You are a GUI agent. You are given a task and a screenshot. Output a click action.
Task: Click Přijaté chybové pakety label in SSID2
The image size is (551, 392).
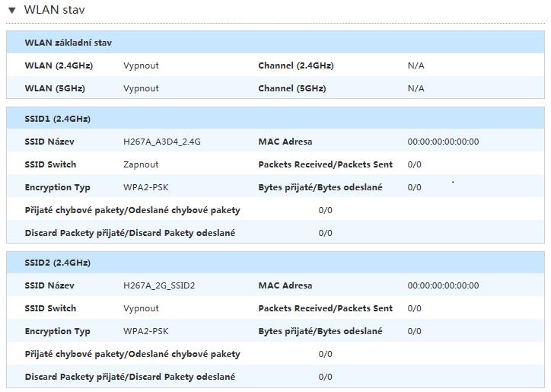(132, 354)
